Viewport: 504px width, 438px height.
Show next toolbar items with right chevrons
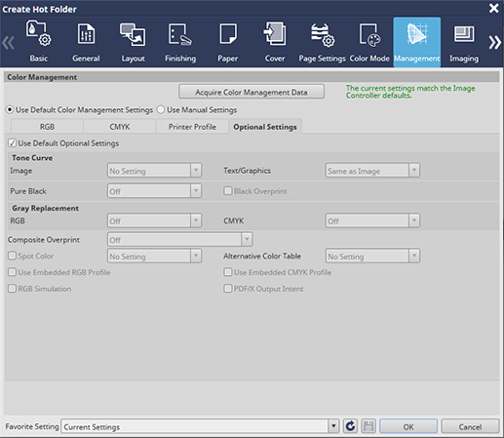click(494, 43)
